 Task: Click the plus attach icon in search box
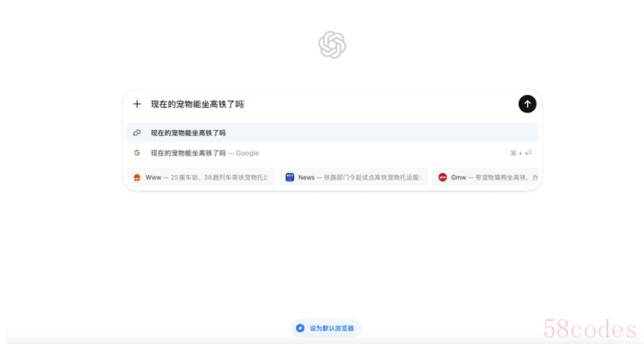137,104
